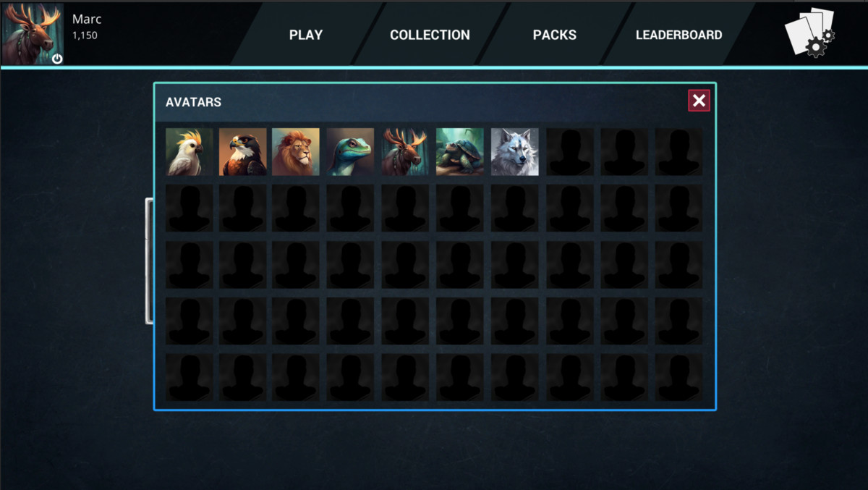868x490 pixels.
Task: Click the 1,150 score label
Action: point(85,35)
